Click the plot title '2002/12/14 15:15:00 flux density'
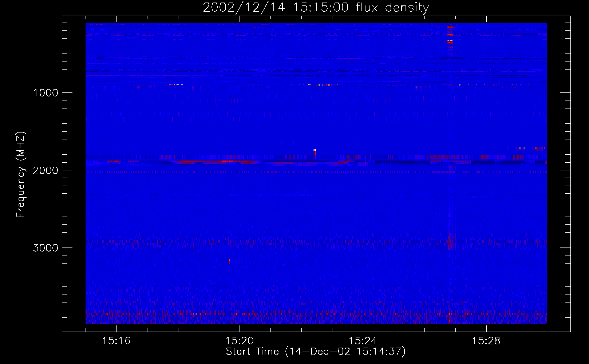 [x=316, y=7]
